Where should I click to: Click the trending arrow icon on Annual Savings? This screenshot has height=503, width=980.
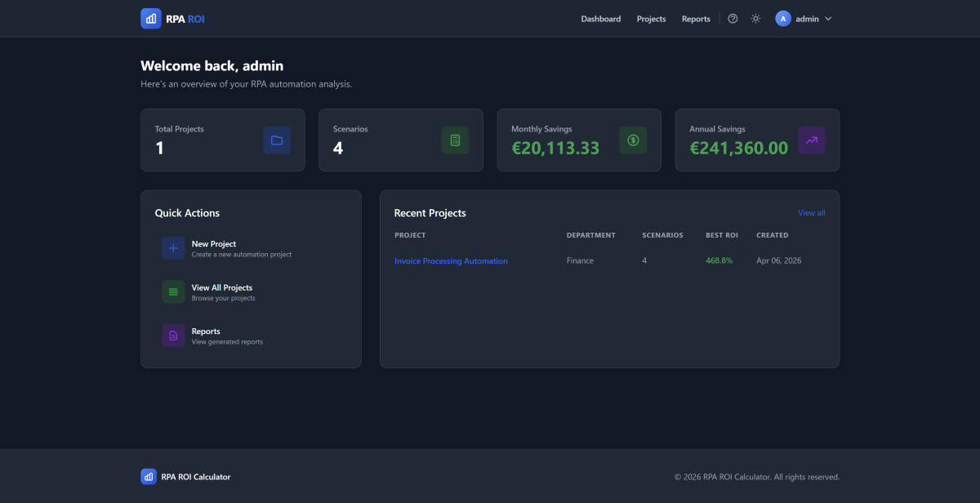(x=811, y=140)
